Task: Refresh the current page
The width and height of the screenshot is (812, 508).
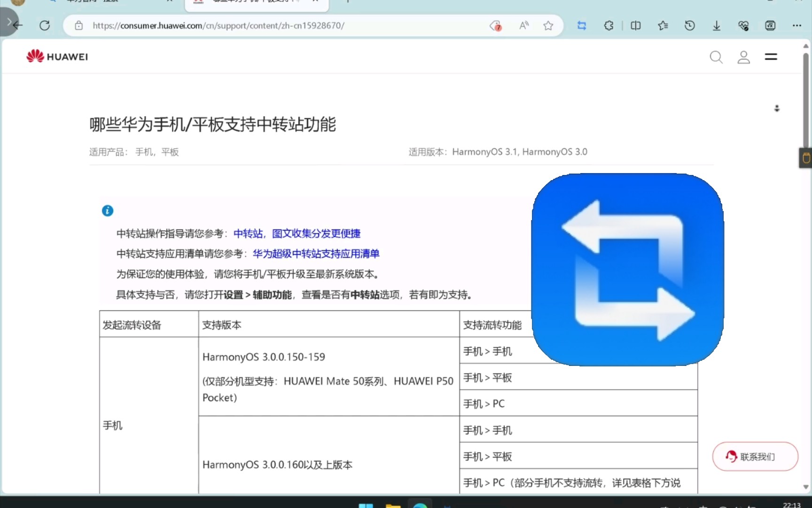Action: point(45,25)
